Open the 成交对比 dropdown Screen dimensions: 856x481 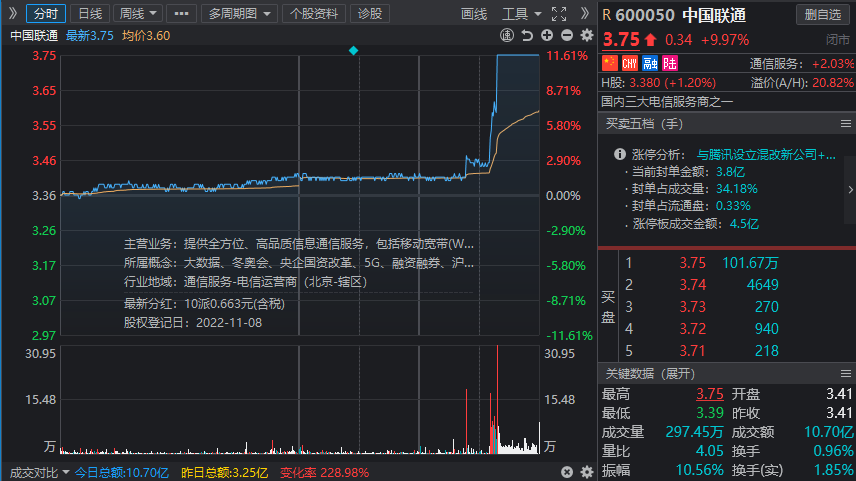pos(39,473)
